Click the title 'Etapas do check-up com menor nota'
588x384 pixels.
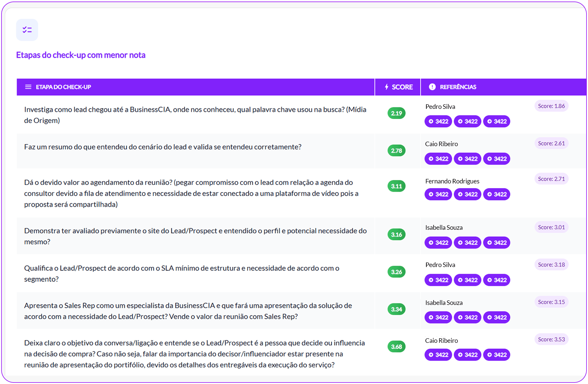pyautogui.click(x=81, y=55)
